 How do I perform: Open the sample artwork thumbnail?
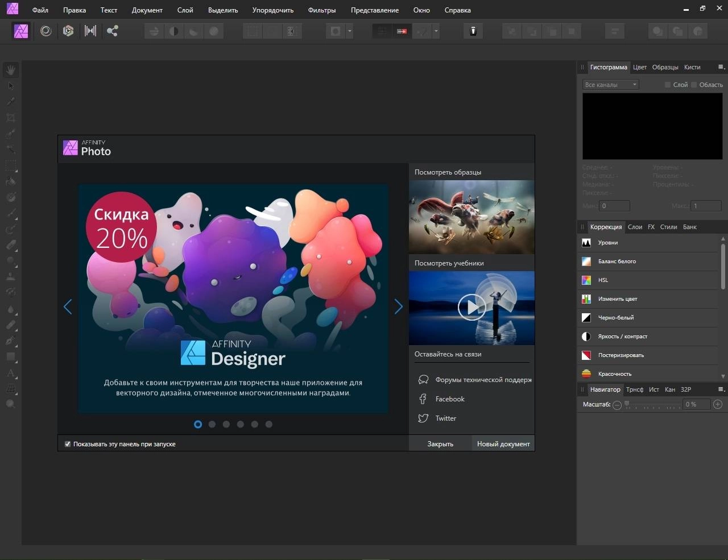point(471,217)
